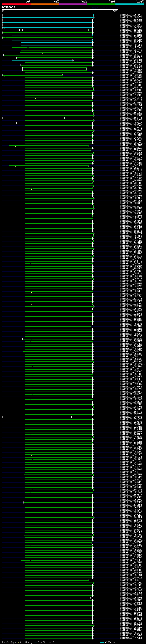Select hit label UniRef100_Q0BUM8

[x=131, y=83]
